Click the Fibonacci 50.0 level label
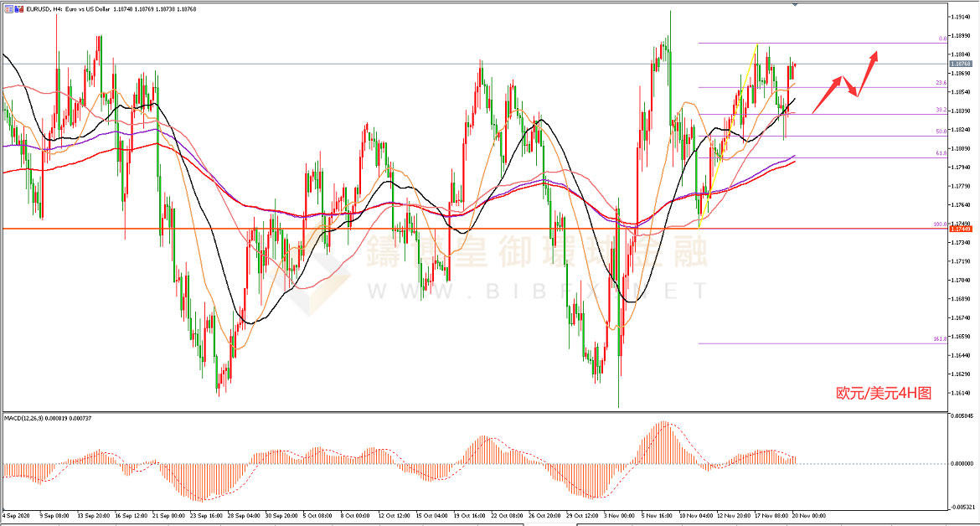The image size is (980, 526). [x=941, y=131]
